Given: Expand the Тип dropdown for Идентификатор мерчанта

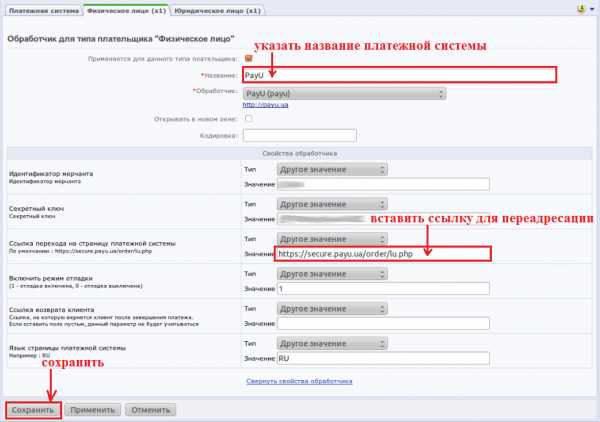Looking at the screenshot, I should click(x=332, y=170).
